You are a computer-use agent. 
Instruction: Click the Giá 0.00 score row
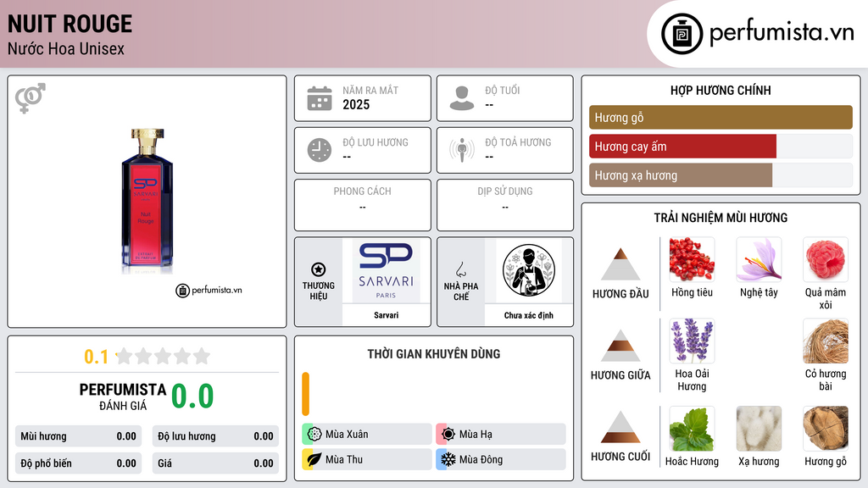point(215,463)
